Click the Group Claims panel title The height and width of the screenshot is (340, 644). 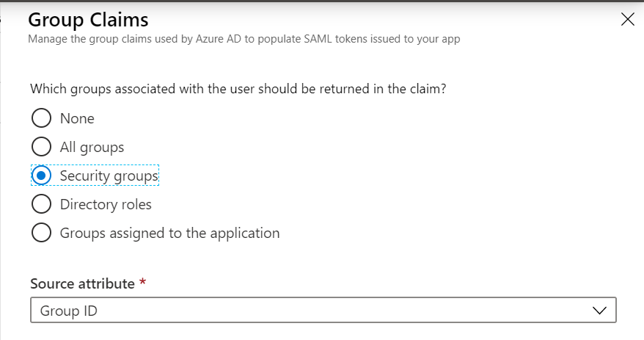87,20
